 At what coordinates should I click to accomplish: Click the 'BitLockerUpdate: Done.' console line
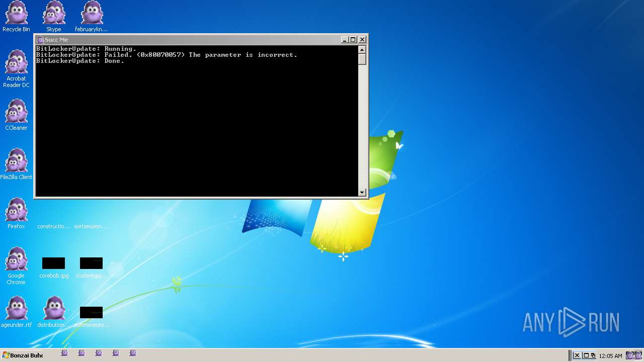[80, 61]
